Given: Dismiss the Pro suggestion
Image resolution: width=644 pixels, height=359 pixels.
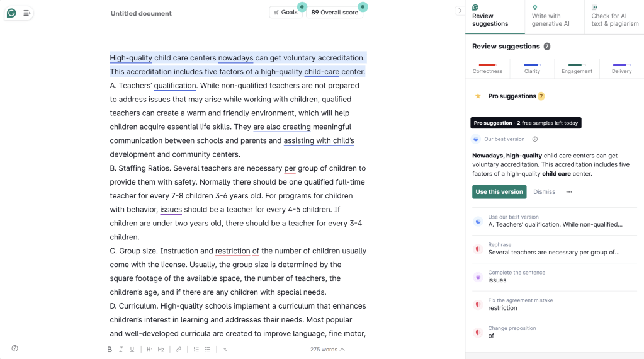Looking at the screenshot, I should pos(544,192).
